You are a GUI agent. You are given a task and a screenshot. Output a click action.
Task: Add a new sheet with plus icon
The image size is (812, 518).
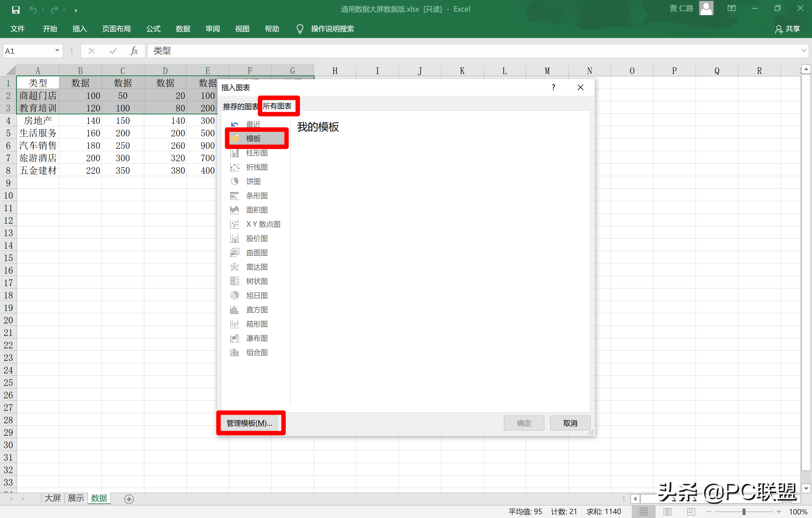[x=129, y=499]
